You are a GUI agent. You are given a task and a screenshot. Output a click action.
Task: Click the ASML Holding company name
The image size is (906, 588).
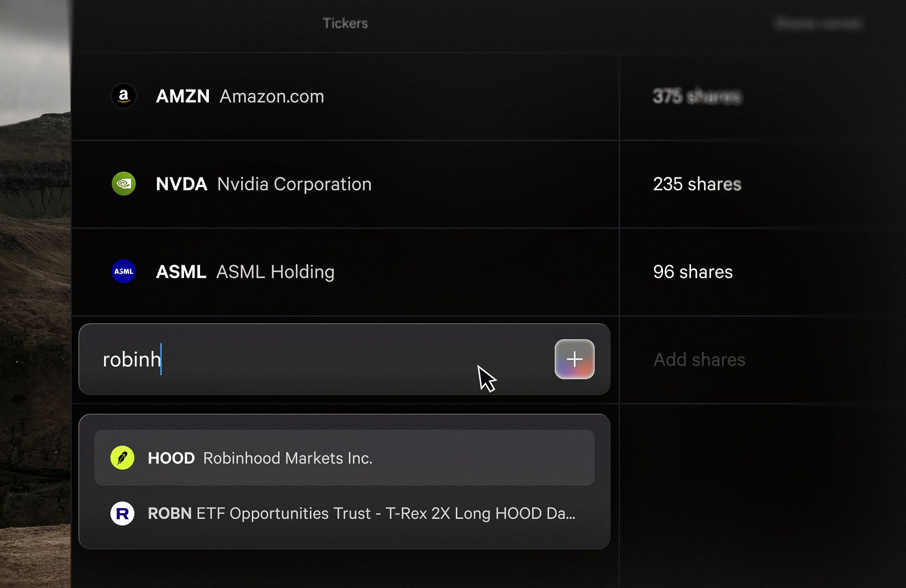[275, 272]
